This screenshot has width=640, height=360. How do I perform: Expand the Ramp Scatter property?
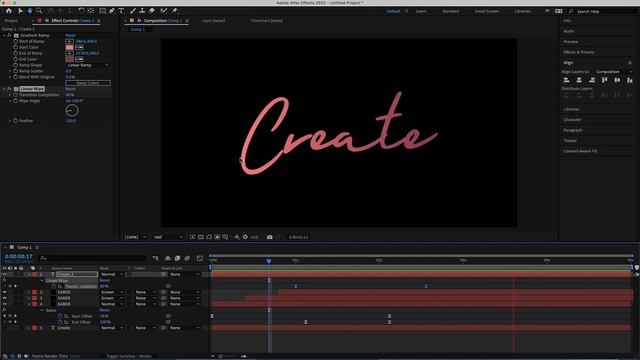click(10, 71)
